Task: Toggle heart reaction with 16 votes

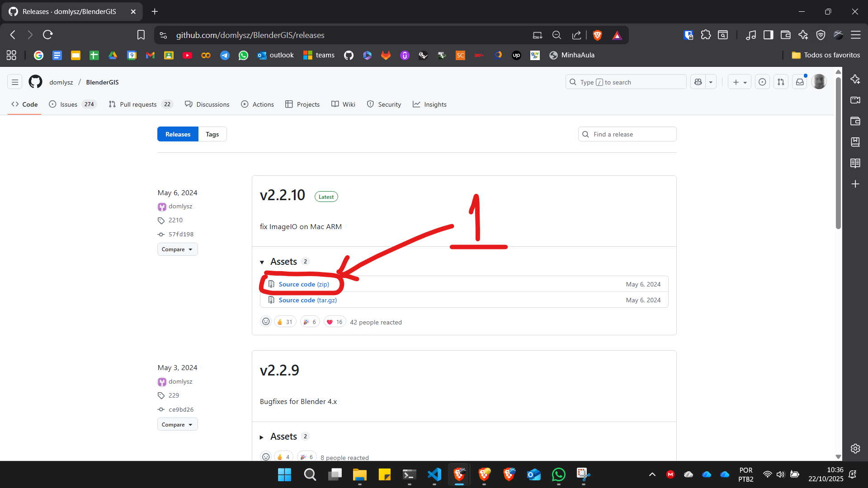Action: coord(335,322)
